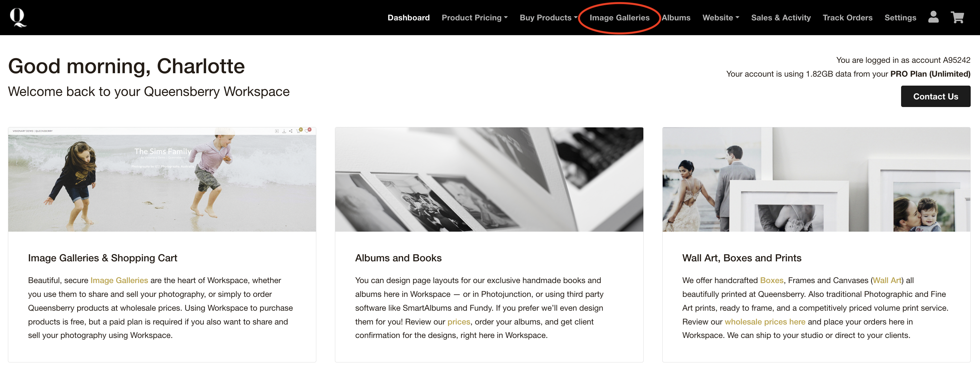Open Settings from the navbar
The width and height of the screenshot is (980, 368).
(x=900, y=18)
